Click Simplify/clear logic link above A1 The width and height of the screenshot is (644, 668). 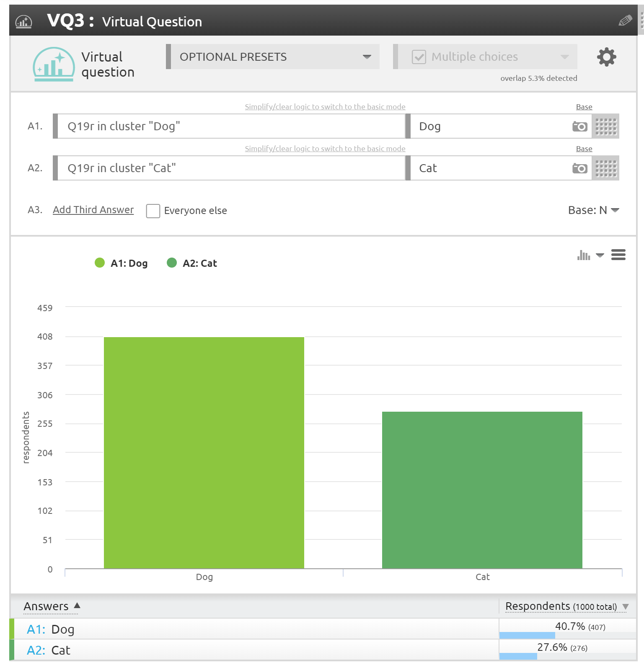(325, 107)
